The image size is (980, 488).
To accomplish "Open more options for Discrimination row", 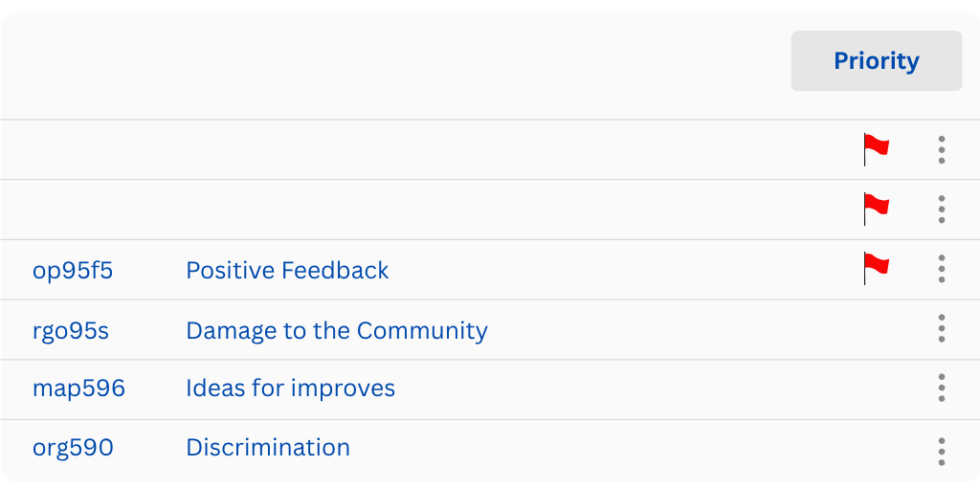I will (x=942, y=450).
